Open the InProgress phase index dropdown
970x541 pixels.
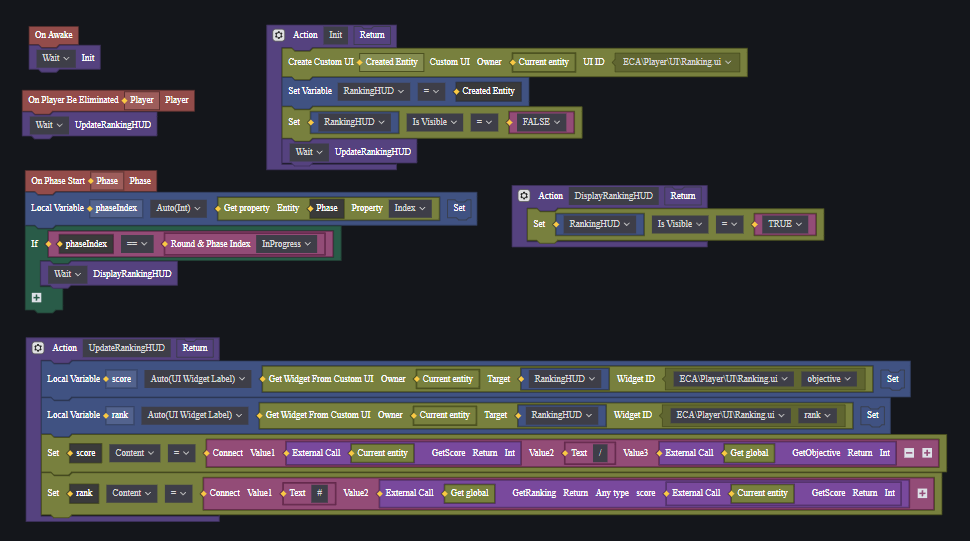[288, 244]
